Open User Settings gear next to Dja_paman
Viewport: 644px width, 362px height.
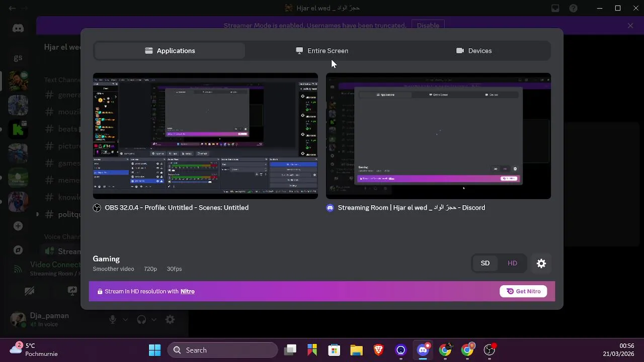pos(170,319)
